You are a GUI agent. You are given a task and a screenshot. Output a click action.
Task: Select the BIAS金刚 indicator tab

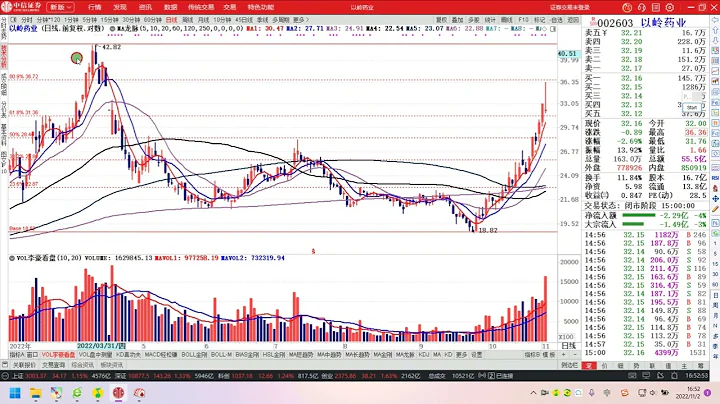247,355
